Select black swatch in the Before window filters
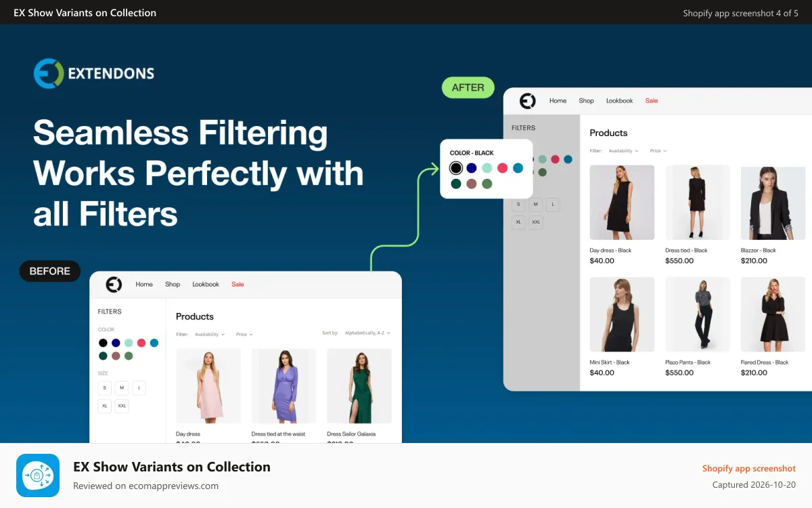812x508 pixels. 103,343
